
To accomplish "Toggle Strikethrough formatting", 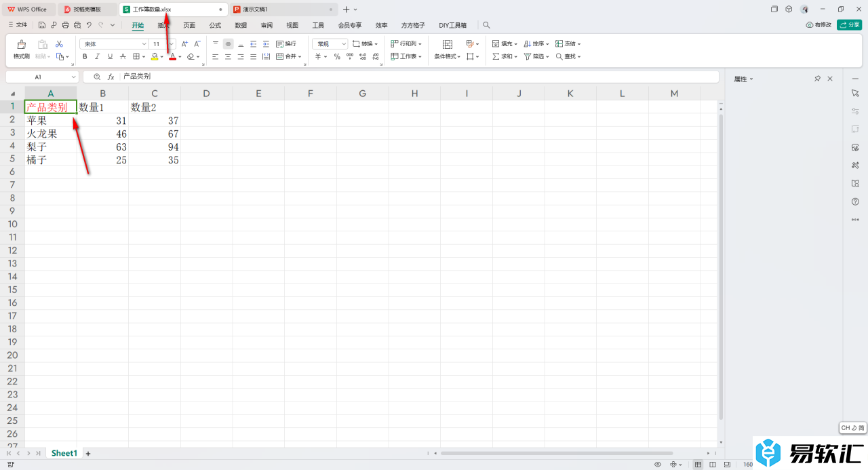I will (x=123, y=56).
